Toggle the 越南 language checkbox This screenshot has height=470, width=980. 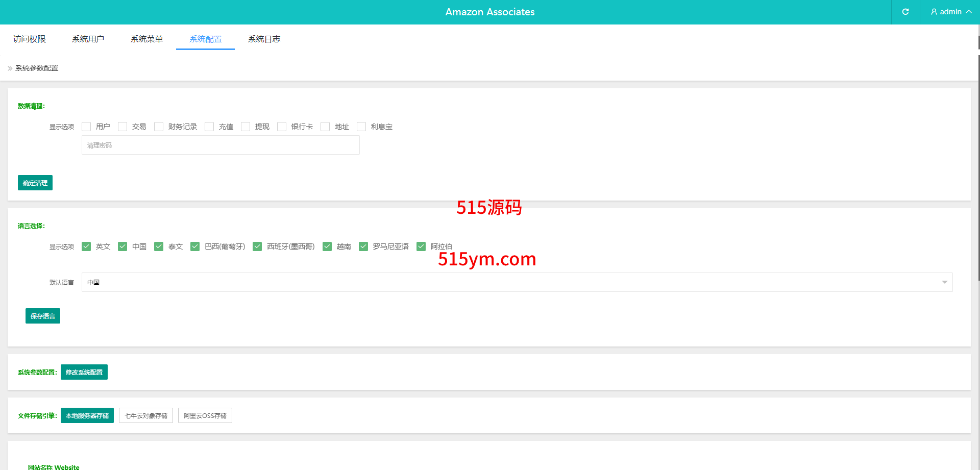[x=327, y=246]
